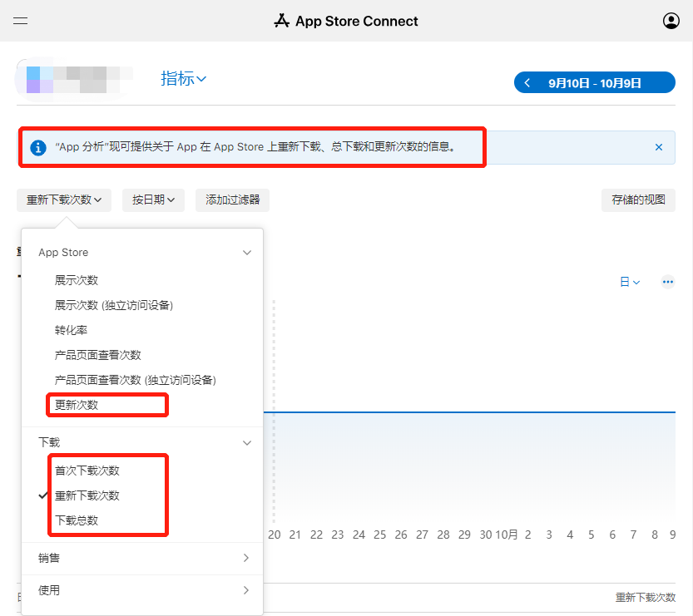Viewport: 693px width, 616px height.
Task: Click chart axis label 10月
Action: 507,535
